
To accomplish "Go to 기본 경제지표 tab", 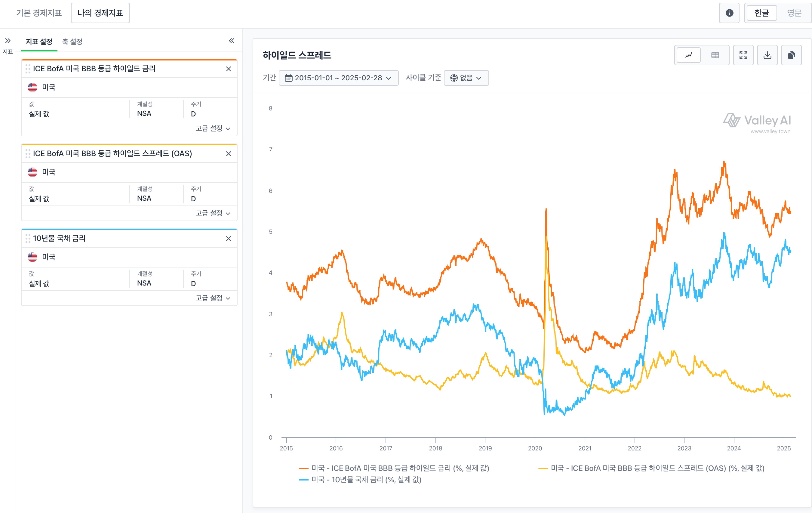I will tap(39, 13).
